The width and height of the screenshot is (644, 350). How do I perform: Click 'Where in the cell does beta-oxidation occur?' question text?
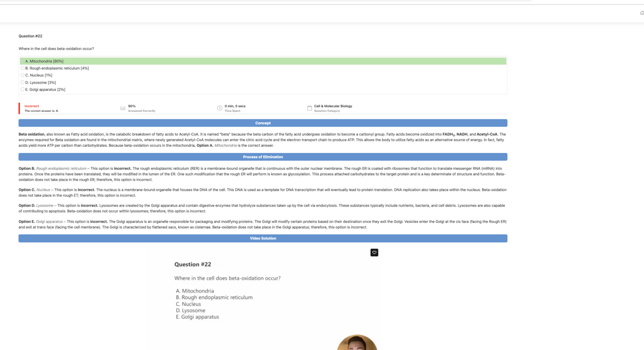(x=56, y=49)
